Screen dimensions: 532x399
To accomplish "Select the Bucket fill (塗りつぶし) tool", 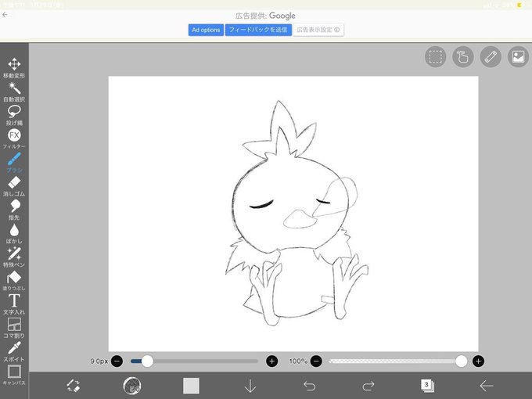I will pos(14,281).
